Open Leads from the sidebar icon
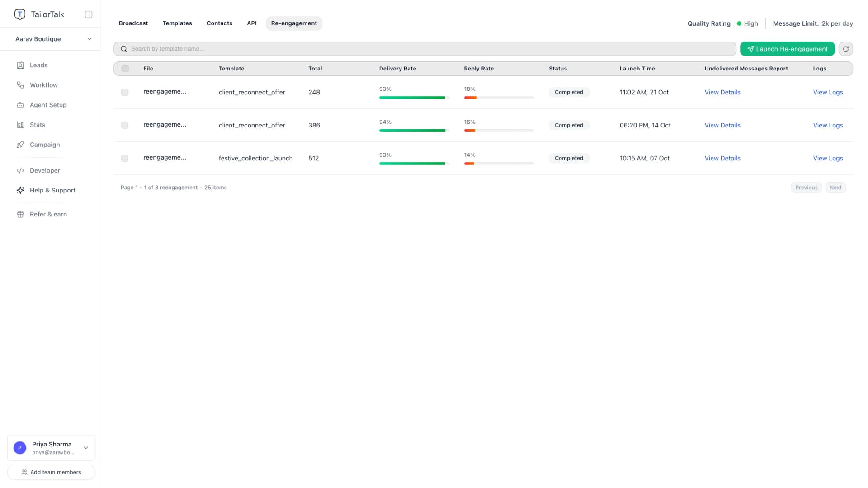This screenshot has width=868, height=488. click(x=20, y=65)
